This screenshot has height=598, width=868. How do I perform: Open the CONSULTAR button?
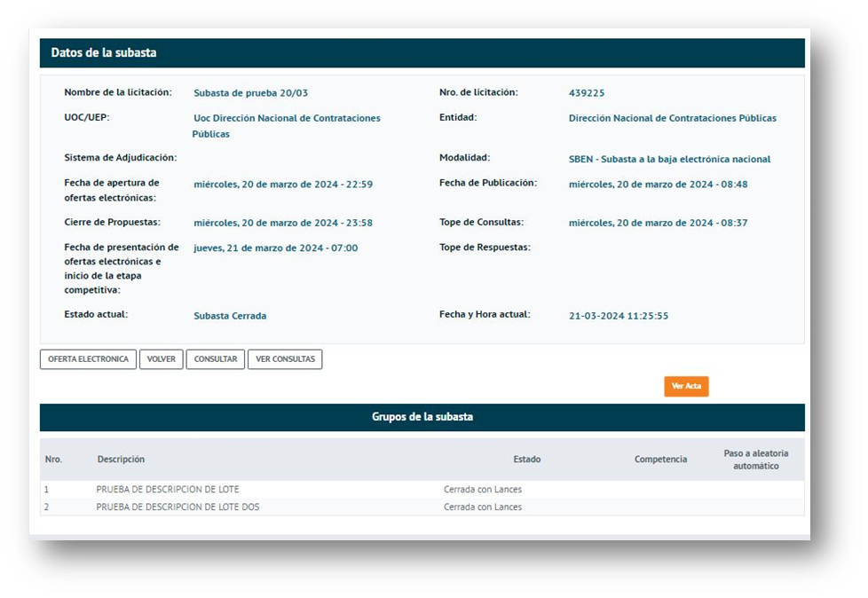pyautogui.click(x=216, y=359)
